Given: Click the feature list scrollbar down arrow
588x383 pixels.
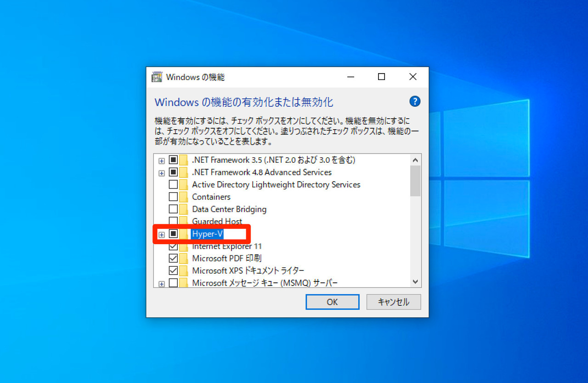Looking at the screenshot, I should click(415, 281).
